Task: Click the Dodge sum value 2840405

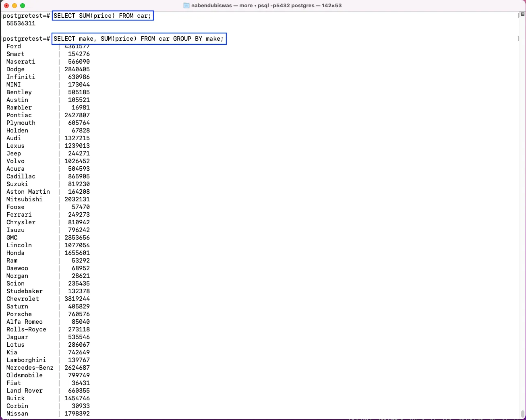Action: [77, 69]
